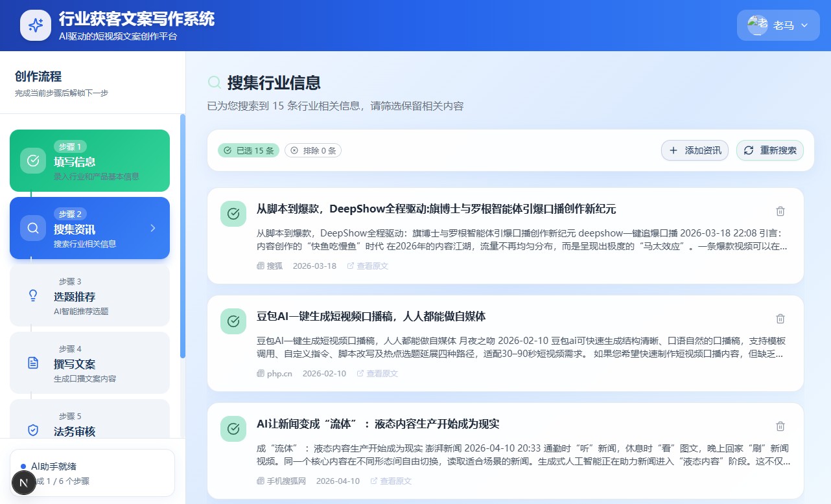
Task: Delete the DeepShow article with trash icon
Action: tap(780, 211)
